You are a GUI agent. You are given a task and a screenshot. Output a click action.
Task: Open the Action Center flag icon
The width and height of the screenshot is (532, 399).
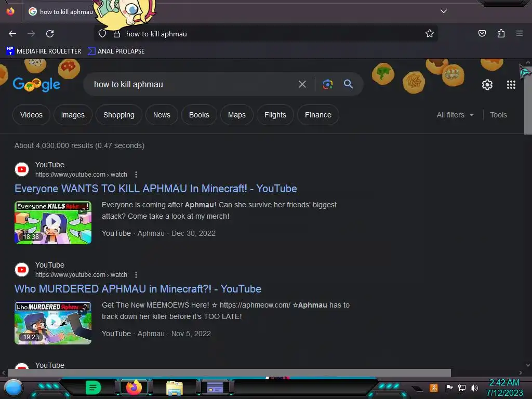tap(449, 388)
